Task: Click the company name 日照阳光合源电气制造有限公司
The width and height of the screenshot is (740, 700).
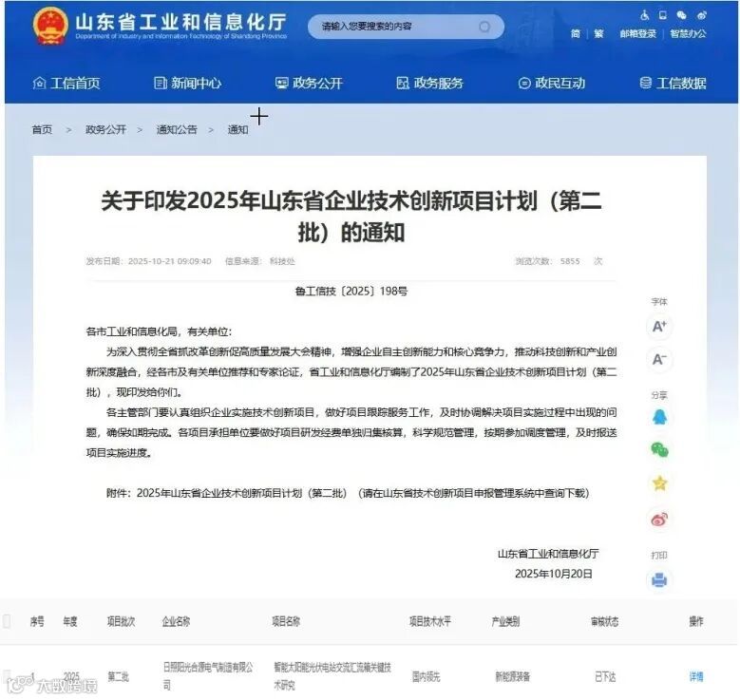Action: (208, 676)
